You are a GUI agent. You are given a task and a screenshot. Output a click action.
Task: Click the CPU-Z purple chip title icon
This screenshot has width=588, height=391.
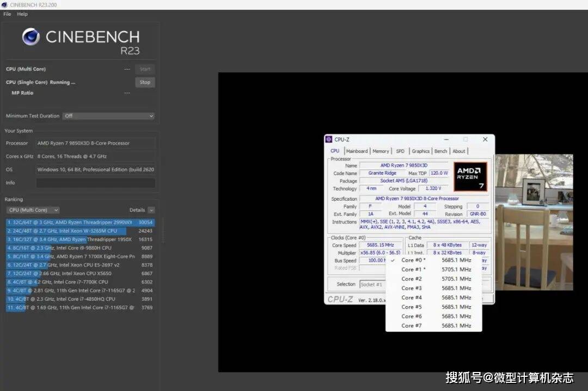(329, 140)
